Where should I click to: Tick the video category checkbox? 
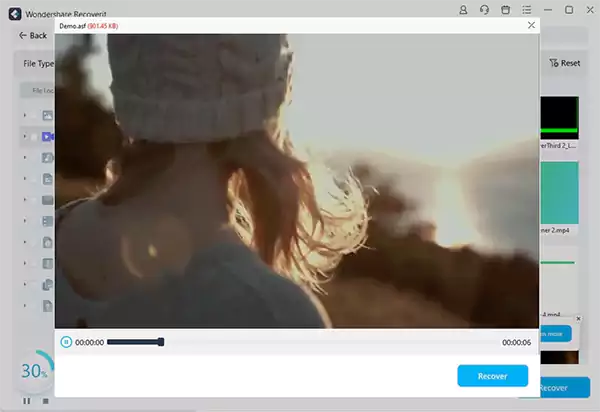pos(34,137)
